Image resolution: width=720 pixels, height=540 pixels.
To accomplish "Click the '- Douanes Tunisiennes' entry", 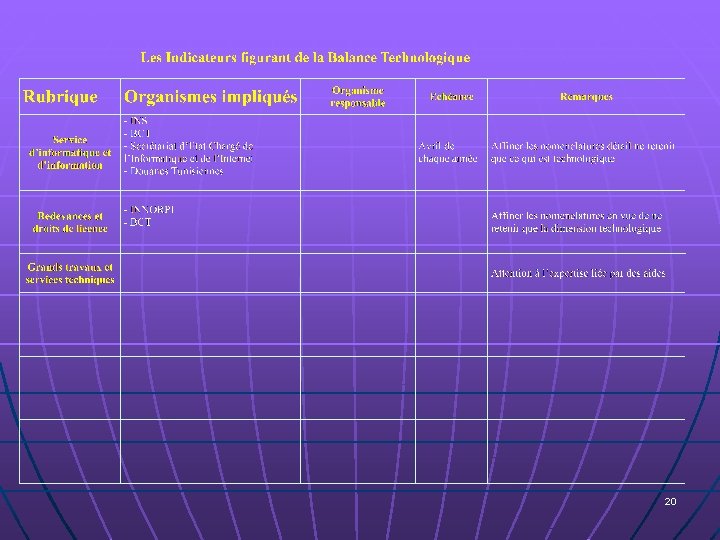I will point(174,171).
